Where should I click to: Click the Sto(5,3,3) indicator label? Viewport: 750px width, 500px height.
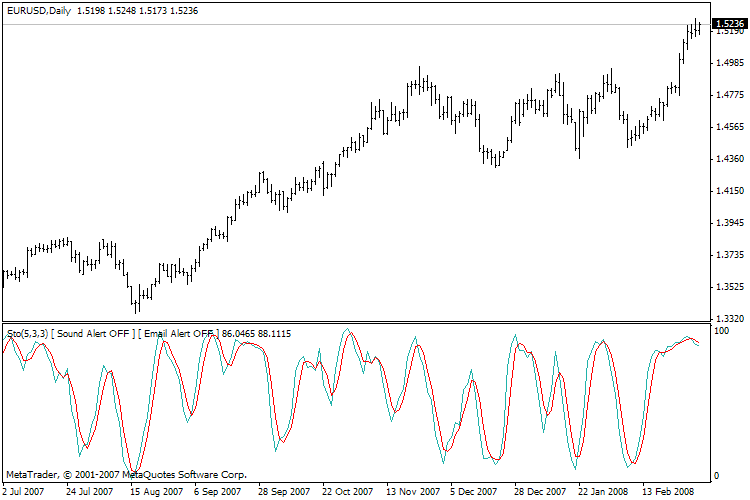[27, 333]
